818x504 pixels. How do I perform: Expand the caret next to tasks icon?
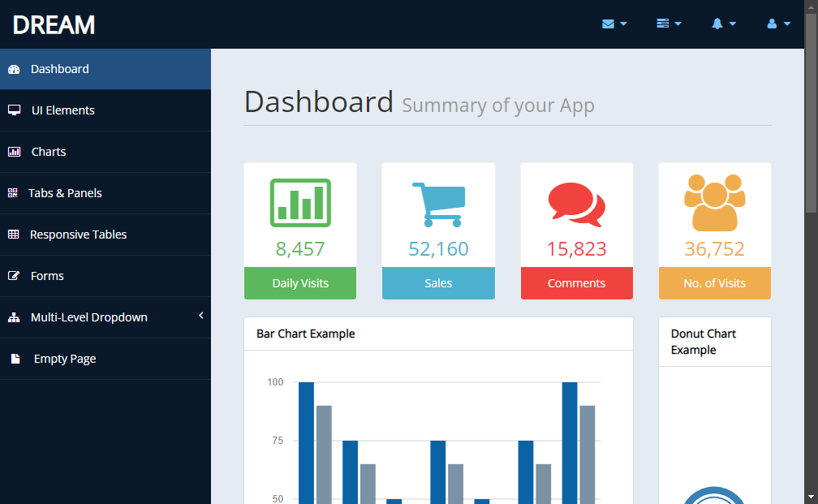[678, 24]
